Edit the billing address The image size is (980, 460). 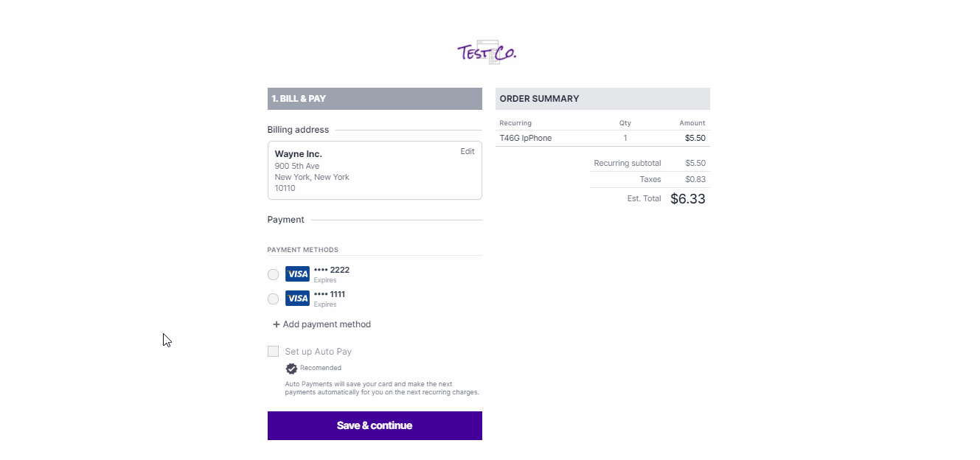tap(468, 151)
